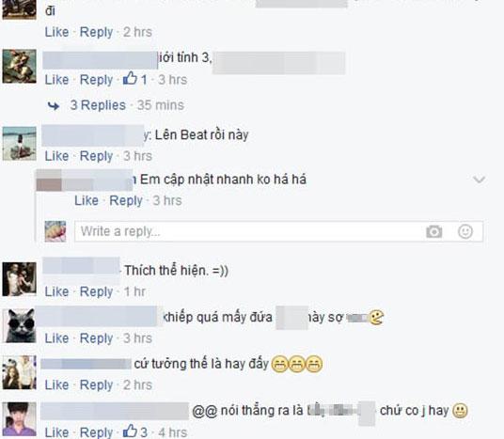Like the 'khiếp quá mấy đứa' comment
This screenshot has height=439, width=504.
coord(56,338)
